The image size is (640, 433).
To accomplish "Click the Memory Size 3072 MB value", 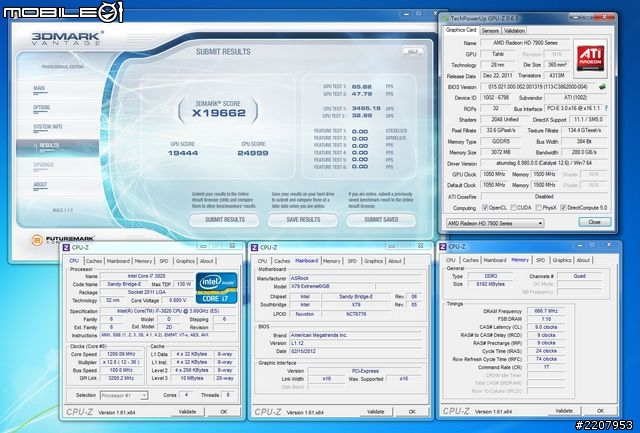I will (500, 152).
